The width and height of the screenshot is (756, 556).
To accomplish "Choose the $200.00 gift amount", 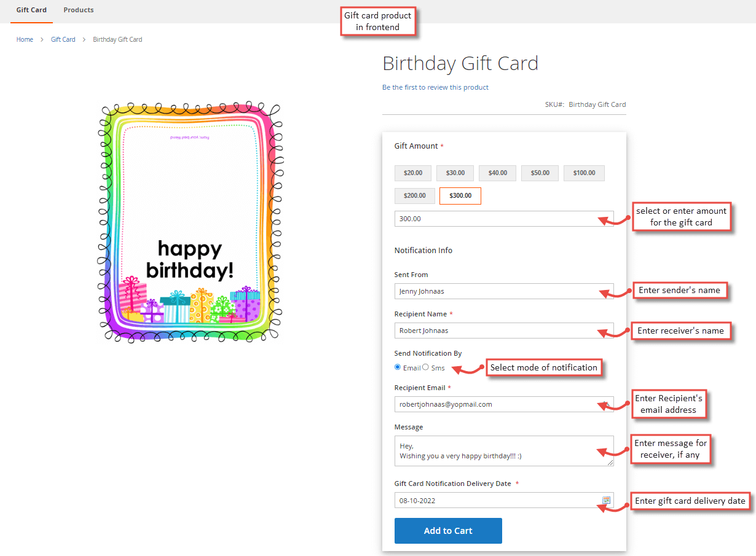I will (x=415, y=195).
